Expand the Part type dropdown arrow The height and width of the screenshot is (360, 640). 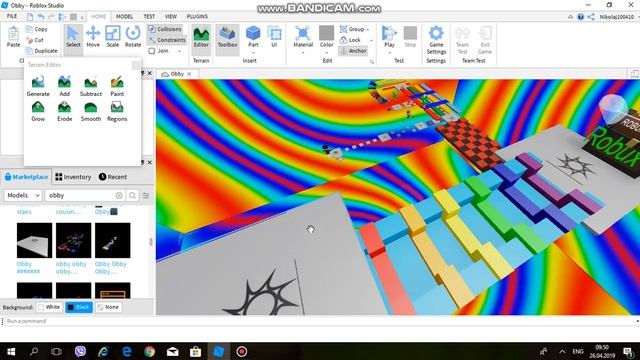click(x=253, y=53)
